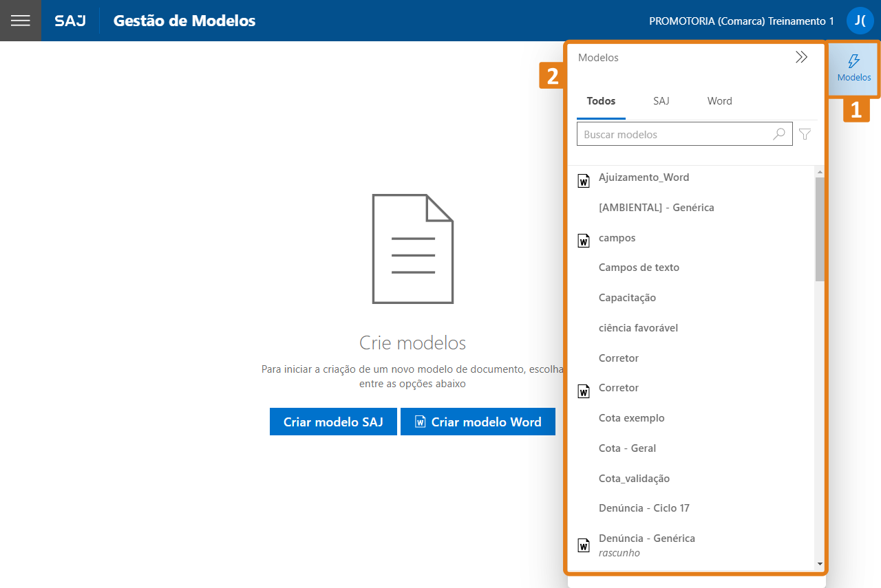Image resolution: width=881 pixels, height=588 pixels.
Task: Click scrollbar down arrow in models list
Action: (x=819, y=564)
